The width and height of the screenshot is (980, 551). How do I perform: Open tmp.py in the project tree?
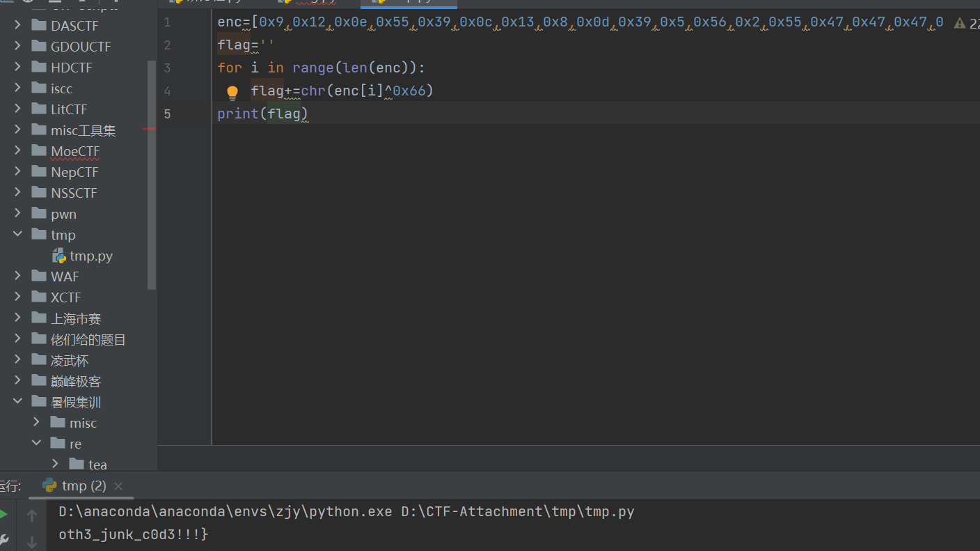pyautogui.click(x=90, y=256)
